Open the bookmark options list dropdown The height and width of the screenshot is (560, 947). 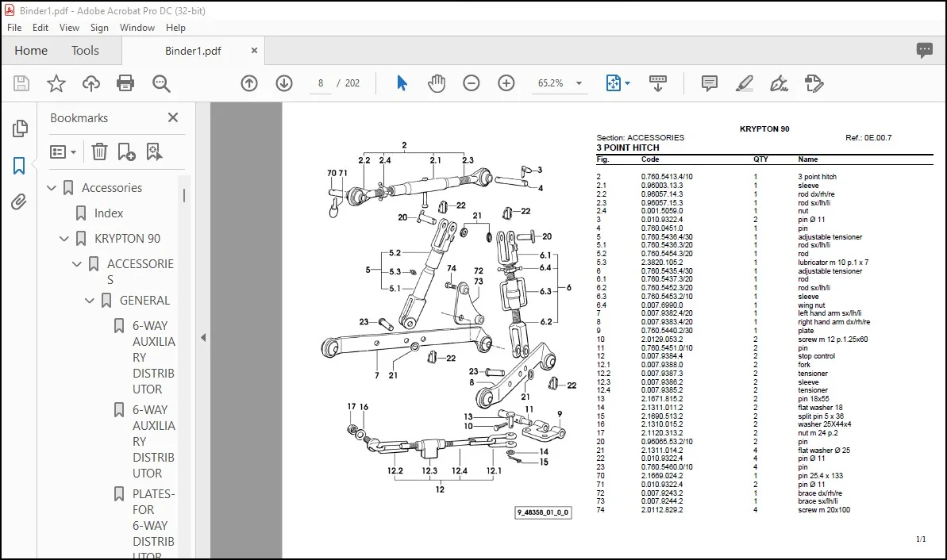click(x=63, y=152)
